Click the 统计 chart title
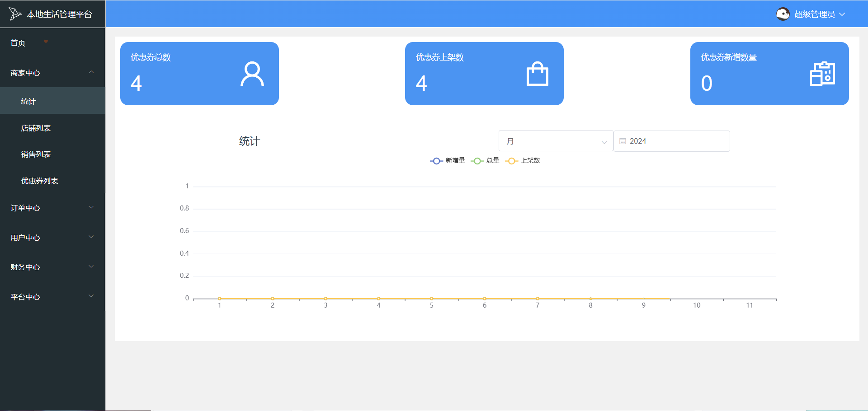The image size is (868, 411). click(x=249, y=141)
